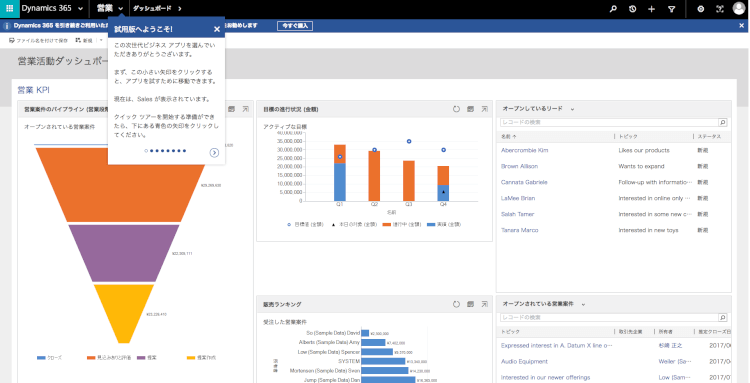The image size is (750, 383).
Task: View records for 目標の進行状況 chart
Action: tap(471, 109)
